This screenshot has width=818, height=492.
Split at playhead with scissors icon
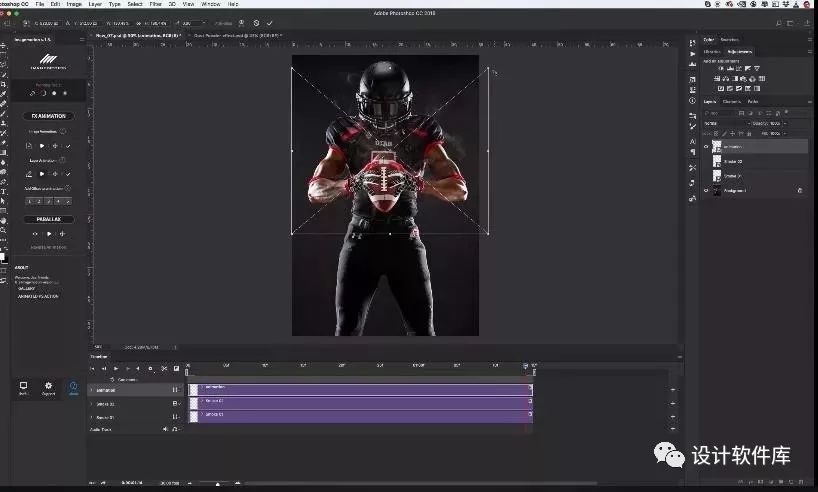164,368
